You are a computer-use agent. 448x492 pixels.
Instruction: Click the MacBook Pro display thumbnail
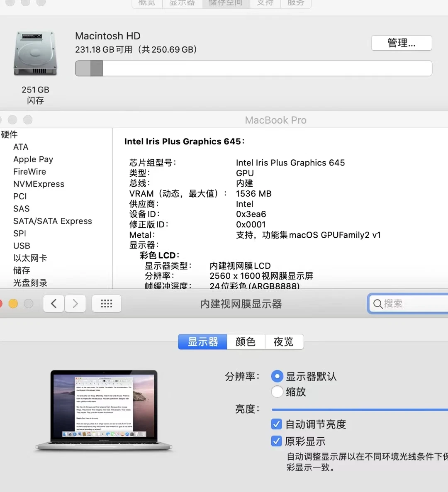pos(103,410)
